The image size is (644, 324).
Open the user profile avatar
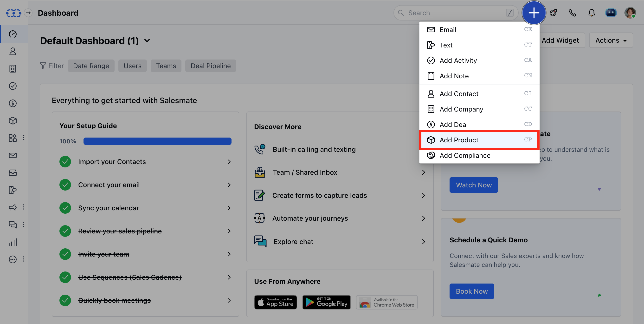click(630, 13)
